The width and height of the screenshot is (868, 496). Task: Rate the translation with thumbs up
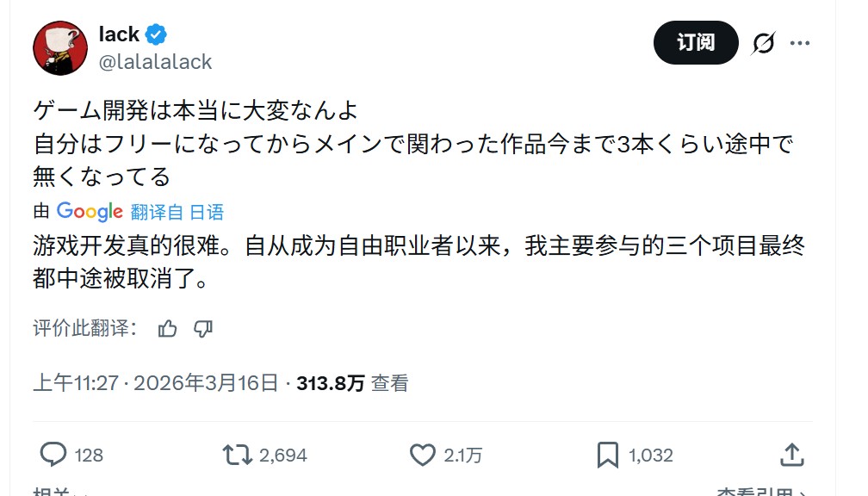(x=168, y=328)
